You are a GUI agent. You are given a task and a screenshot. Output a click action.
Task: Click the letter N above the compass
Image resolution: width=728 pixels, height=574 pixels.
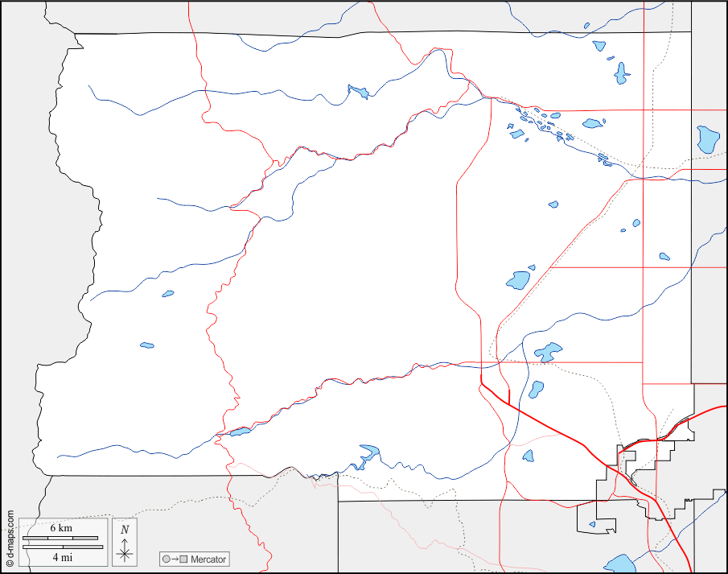coord(124,530)
